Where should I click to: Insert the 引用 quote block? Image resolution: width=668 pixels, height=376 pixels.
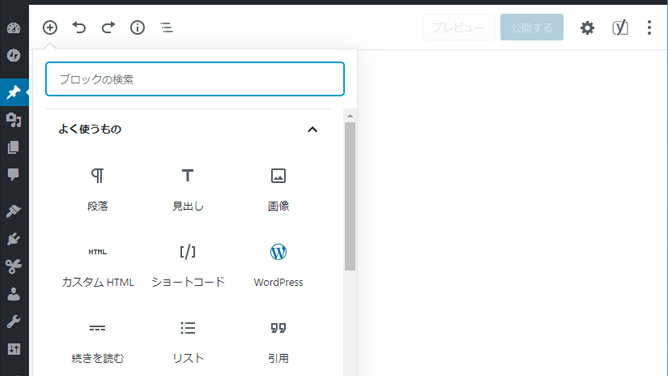tap(278, 342)
